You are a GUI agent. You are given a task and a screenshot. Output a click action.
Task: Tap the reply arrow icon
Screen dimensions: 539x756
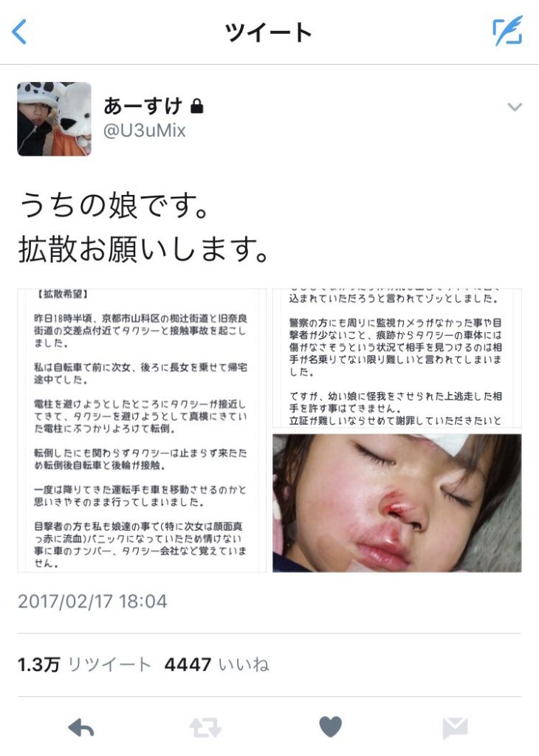point(81,727)
